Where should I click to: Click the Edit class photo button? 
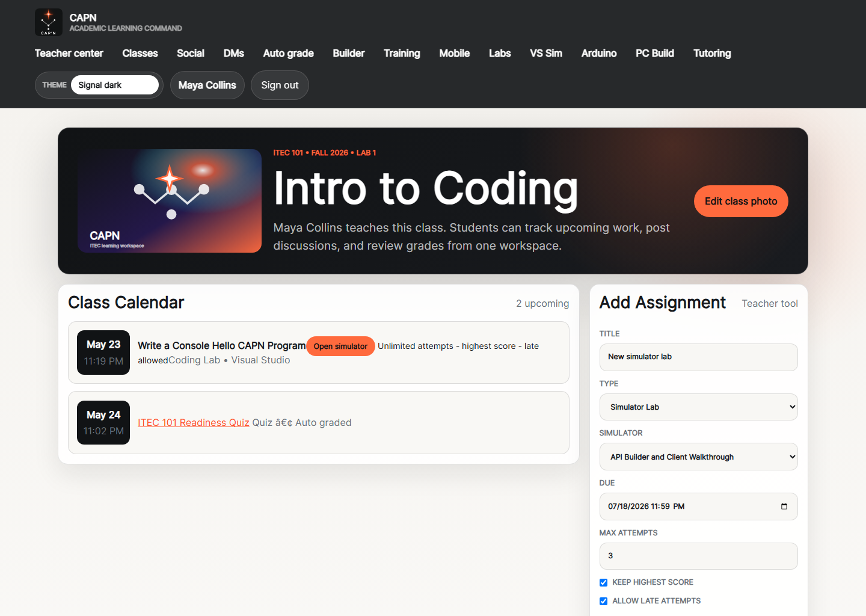tap(741, 202)
